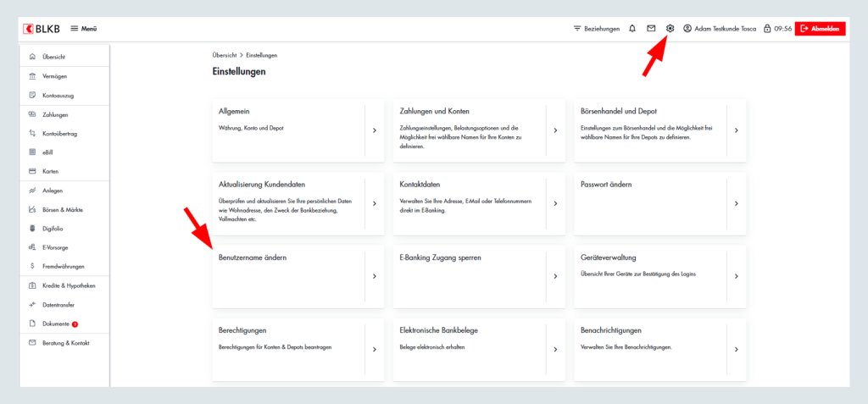Open the Geräteverwaltung card title
868x404 pixels.
pyautogui.click(x=609, y=257)
